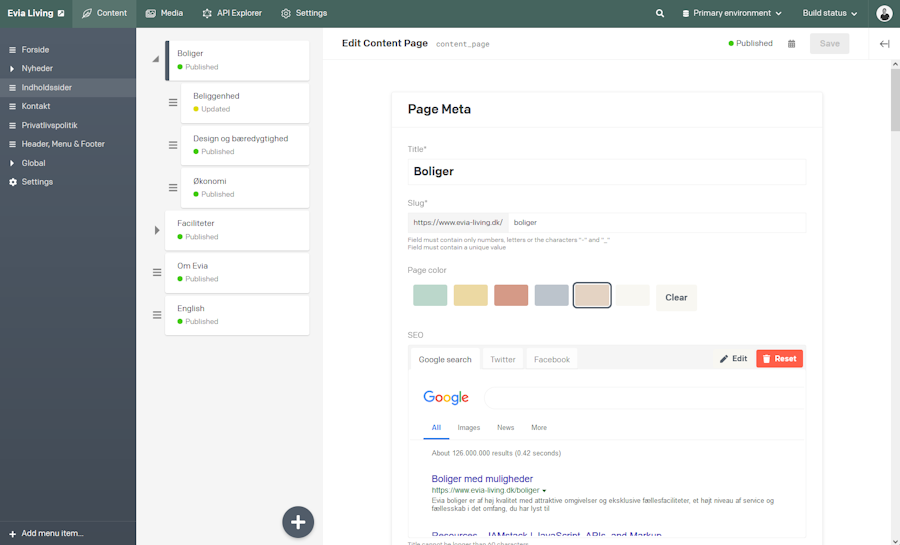Click the gear icon next to sidebar Settings
This screenshot has height=545, width=900.
point(13,182)
